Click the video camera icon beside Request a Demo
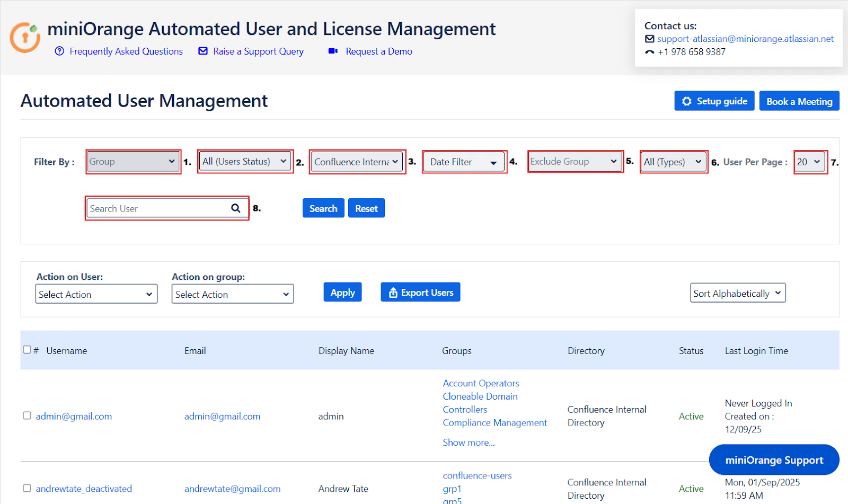 pyautogui.click(x=333, y=51)
